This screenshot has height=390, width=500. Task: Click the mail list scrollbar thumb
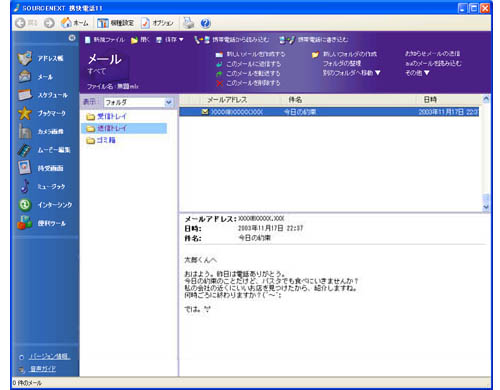[486, 198]
